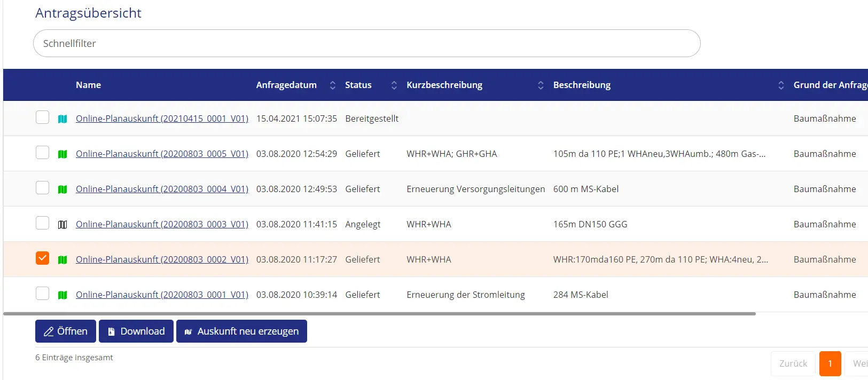
Task: Check the box for 20200803_0001_V01
Action: click(x=42, y=293)
